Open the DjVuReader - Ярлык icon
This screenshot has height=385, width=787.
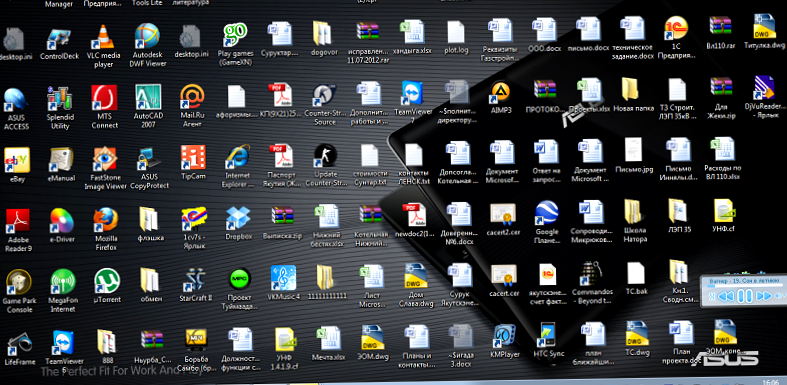[764, 97]
